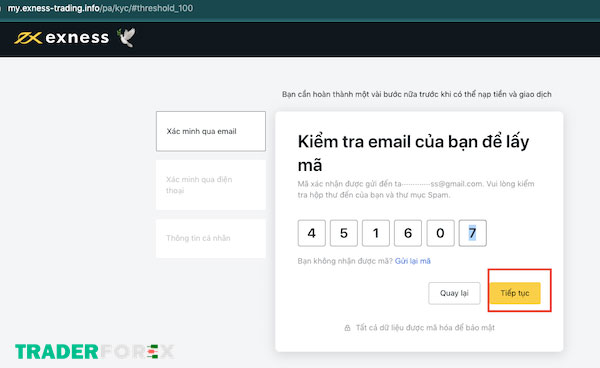Image resolution: width=600 pixels, height=368 pixels.
Task: Click the lock icon near encryption note
Action: (347, 327)
